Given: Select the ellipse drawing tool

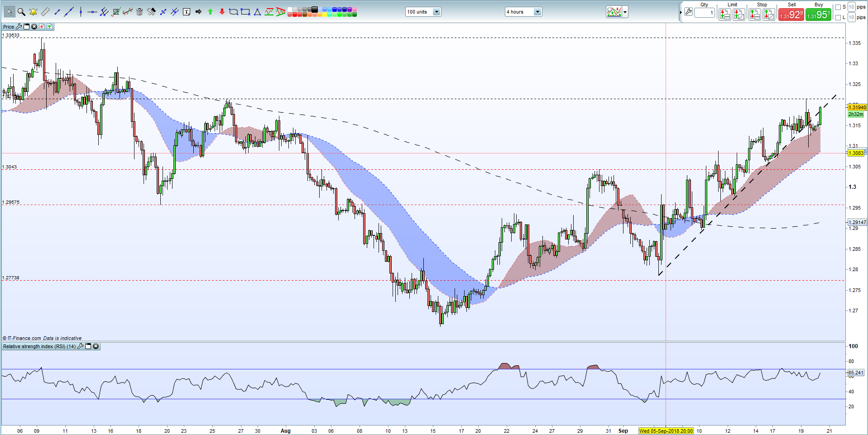Looking at the screenshot, I should click(x=233, y=12).
